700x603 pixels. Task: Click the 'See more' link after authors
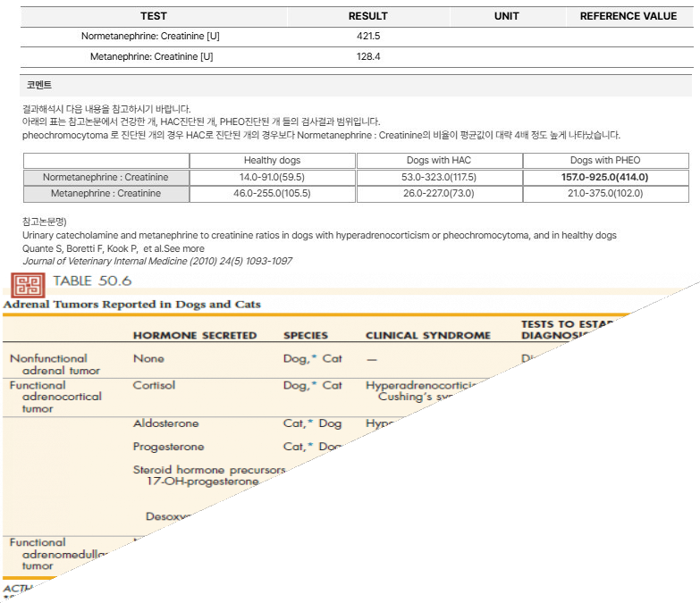click(184, 248)
